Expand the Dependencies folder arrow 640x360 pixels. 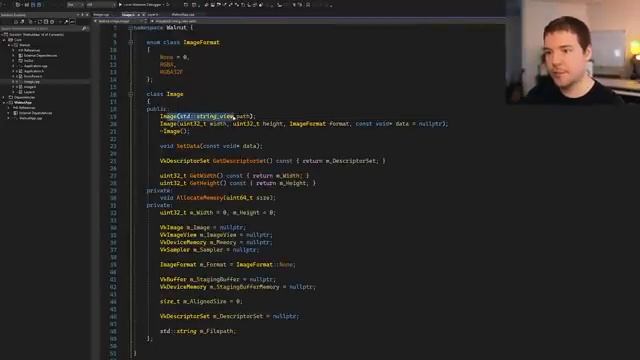pyautogui.click(x=4, y=98)
